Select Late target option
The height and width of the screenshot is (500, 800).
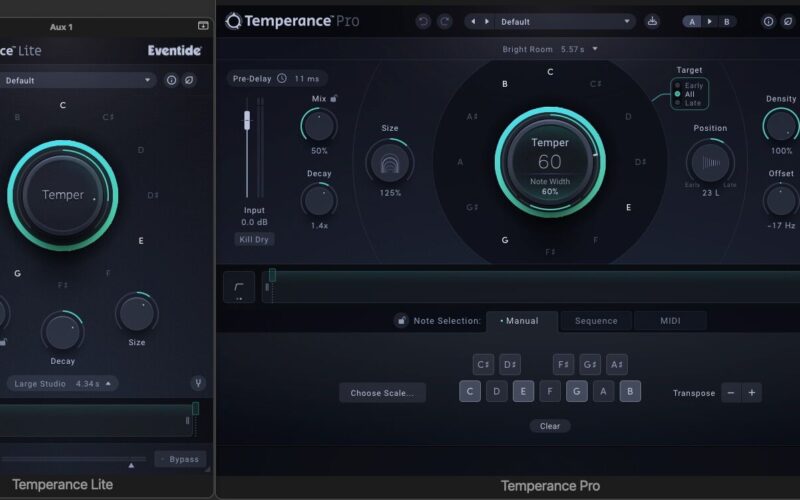point(688,103)
